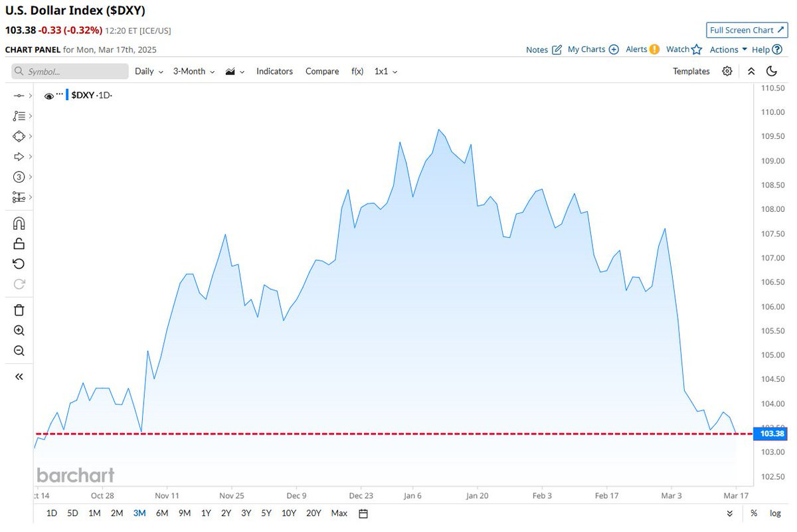The image size is (797, 532).
Task: Click the $DXY 1D series label
Action: 92,96
